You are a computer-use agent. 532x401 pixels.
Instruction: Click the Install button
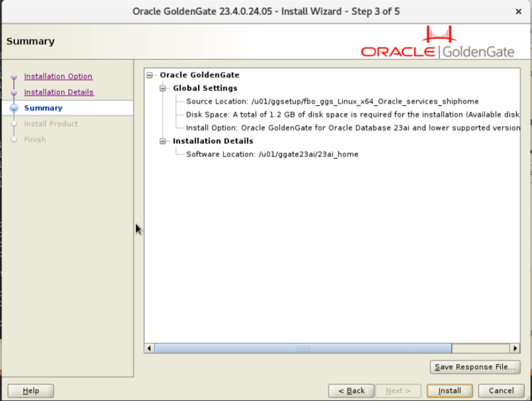450,391
